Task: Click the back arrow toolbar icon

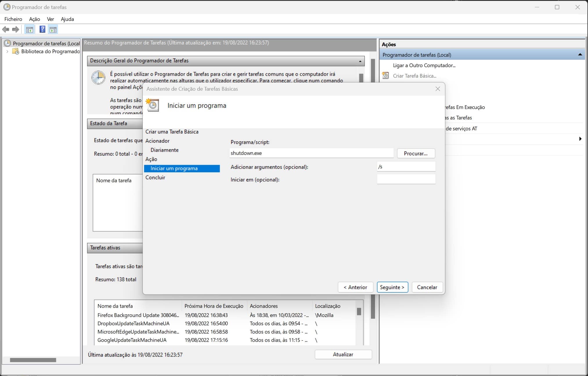Action: 6,29
